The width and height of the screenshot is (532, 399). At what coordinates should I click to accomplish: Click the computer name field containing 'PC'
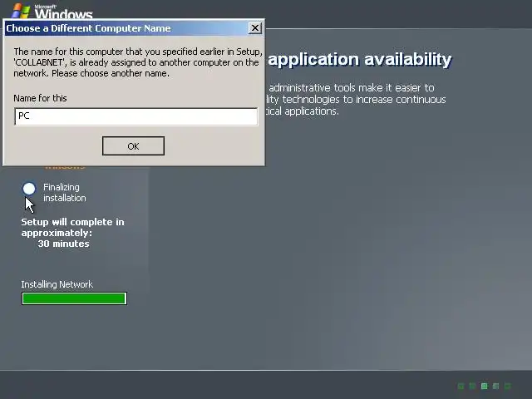136,116
